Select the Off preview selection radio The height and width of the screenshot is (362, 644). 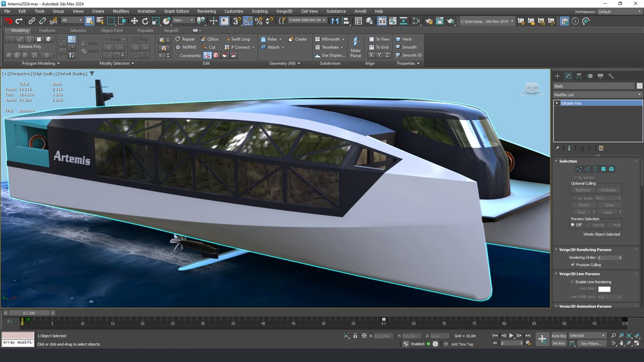[x=573, y=224]
